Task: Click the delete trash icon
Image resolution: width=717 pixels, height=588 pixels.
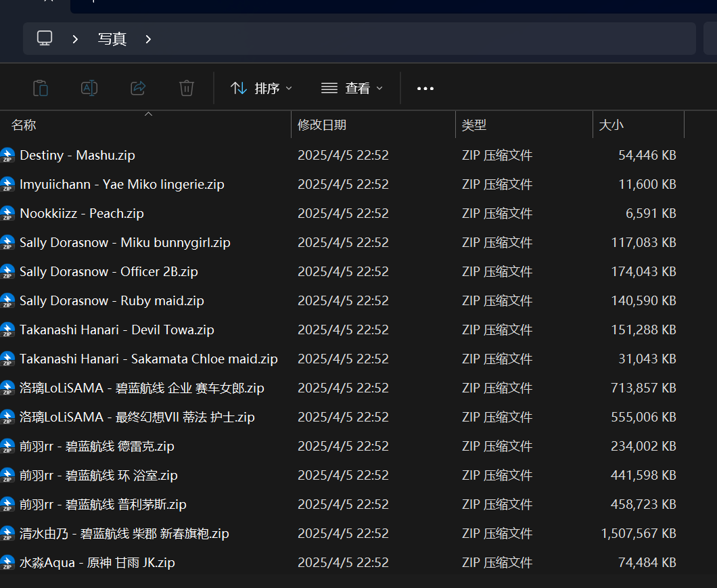Action: [187, 88]
